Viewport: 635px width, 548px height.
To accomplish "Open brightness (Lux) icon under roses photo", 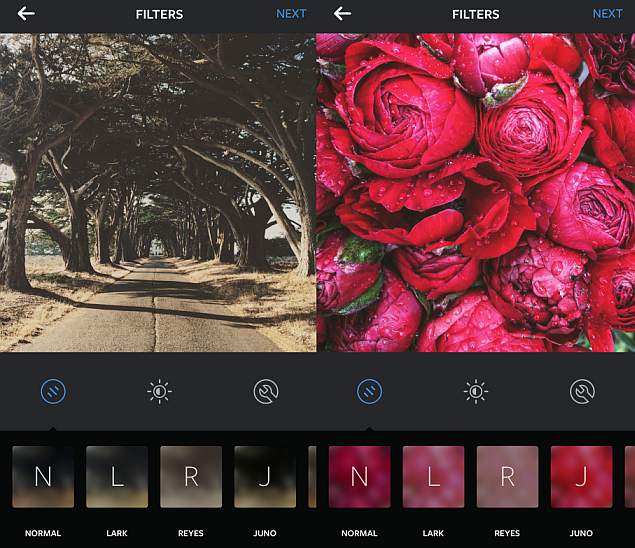I will [476, 391].
